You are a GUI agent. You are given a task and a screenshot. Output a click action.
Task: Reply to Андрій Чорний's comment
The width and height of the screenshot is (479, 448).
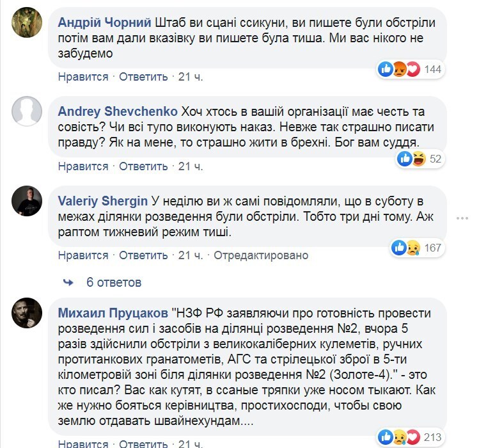click(x=143, y=77)
